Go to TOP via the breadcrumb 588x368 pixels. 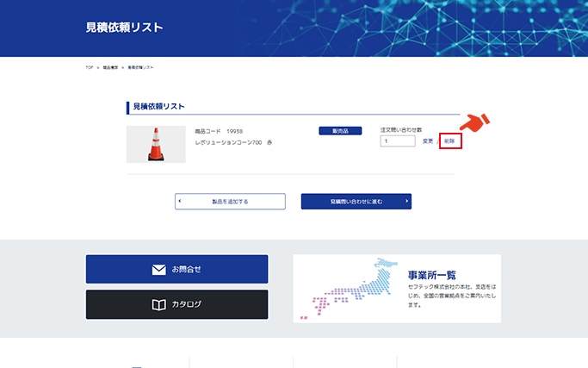coord(89,67)
